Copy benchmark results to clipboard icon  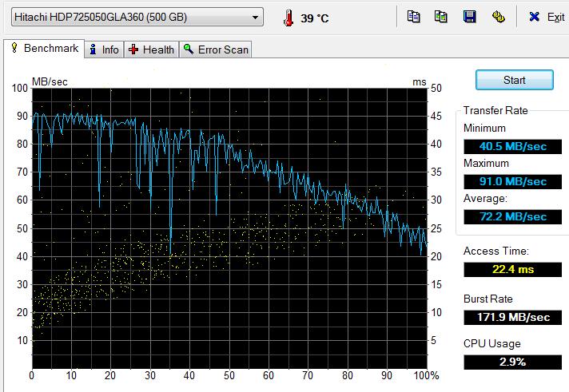click(x=413, y=17)
